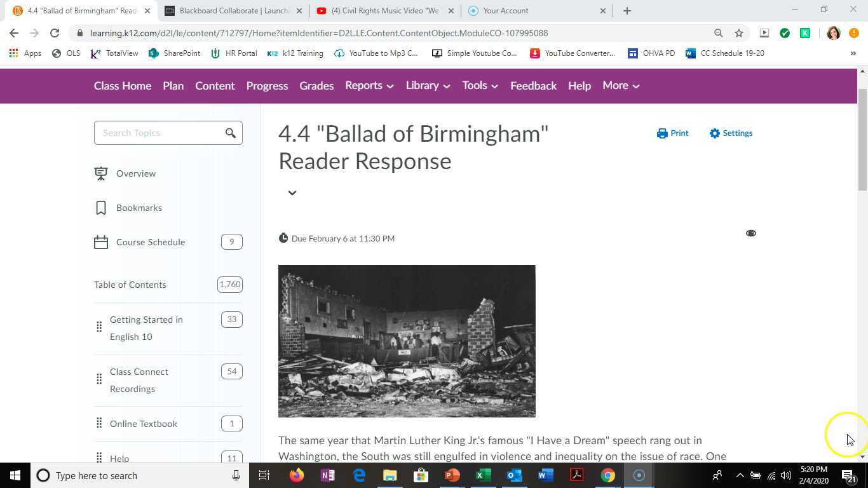Screen dimensions: 868x488
Task: Open the page Settings gear icon
Action: coord(714,133)
